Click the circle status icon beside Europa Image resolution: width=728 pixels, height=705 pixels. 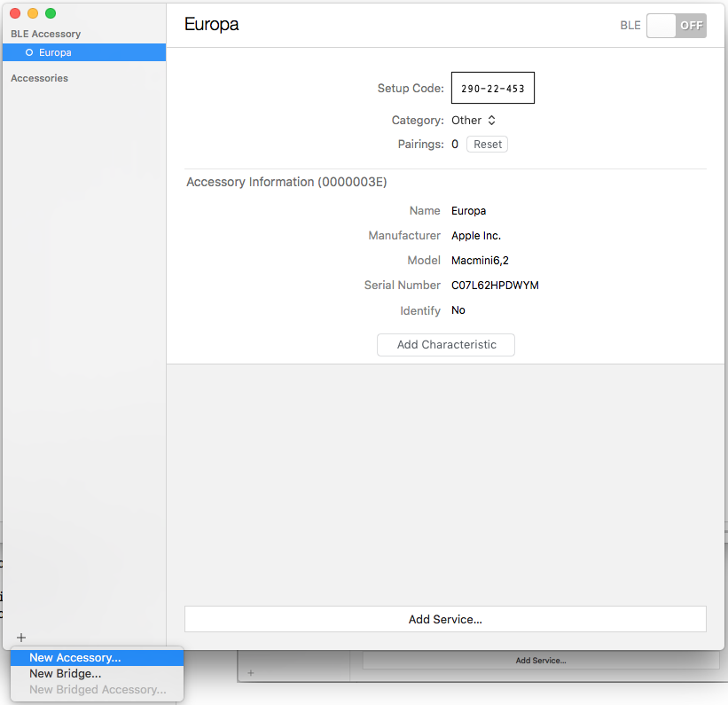[29, 52]
